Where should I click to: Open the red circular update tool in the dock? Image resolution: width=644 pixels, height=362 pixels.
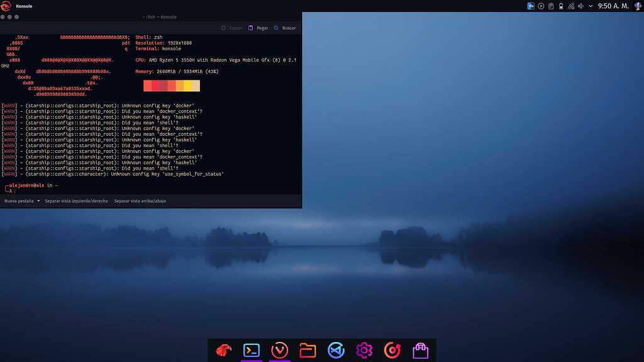pos(392,350)
